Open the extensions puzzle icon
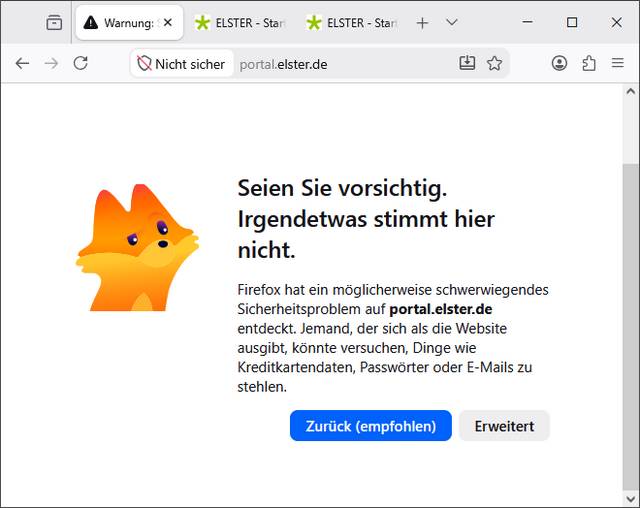This screenshot has height=508, width=640. pyautogui.click(x=589, y=63)
